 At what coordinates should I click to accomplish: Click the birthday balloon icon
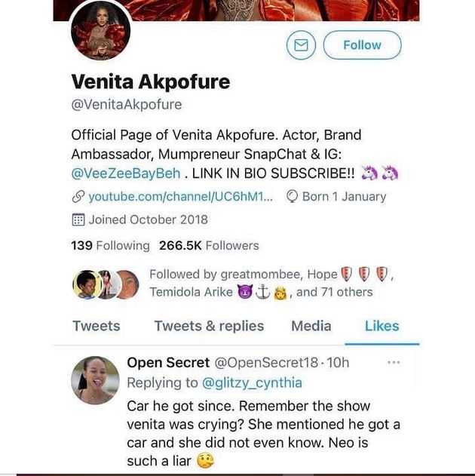click(293, 197)
